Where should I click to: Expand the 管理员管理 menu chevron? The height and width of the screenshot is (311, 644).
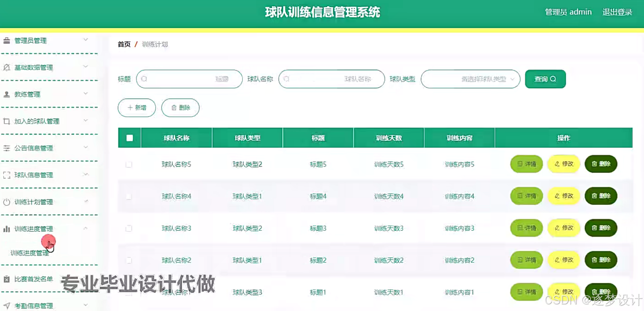click(85, 39)
